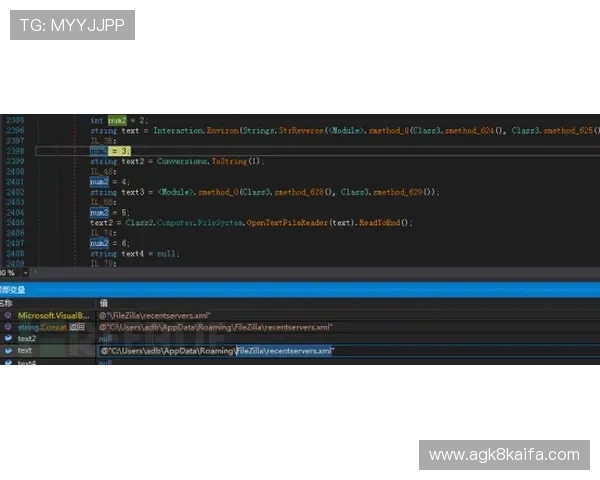Click the icon beside Microsoft.VisualB... variable row
This screenshot has height=480, width=600.
click(x=8, y=315)
